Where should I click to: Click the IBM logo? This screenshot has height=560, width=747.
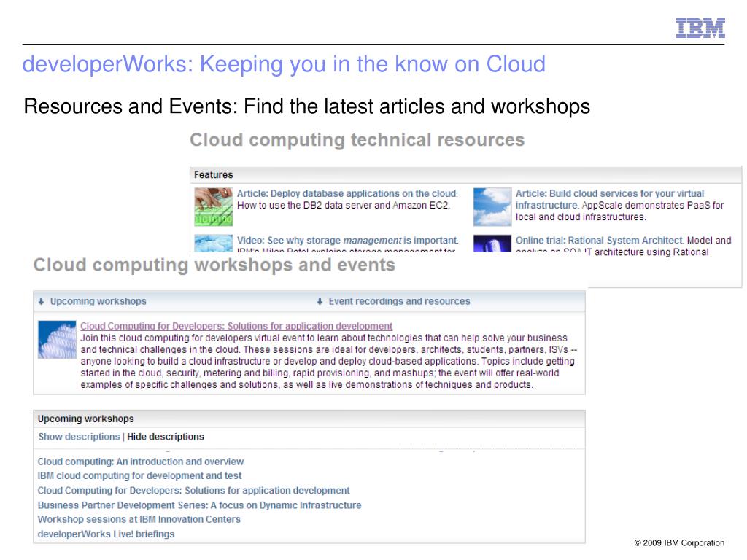pyautogui.click(x=700, y=28)
